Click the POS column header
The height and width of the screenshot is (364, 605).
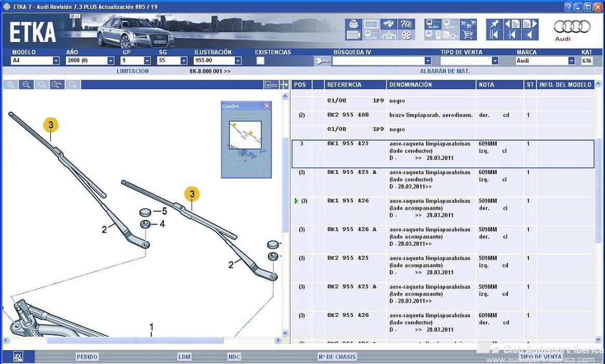point(301,85)
